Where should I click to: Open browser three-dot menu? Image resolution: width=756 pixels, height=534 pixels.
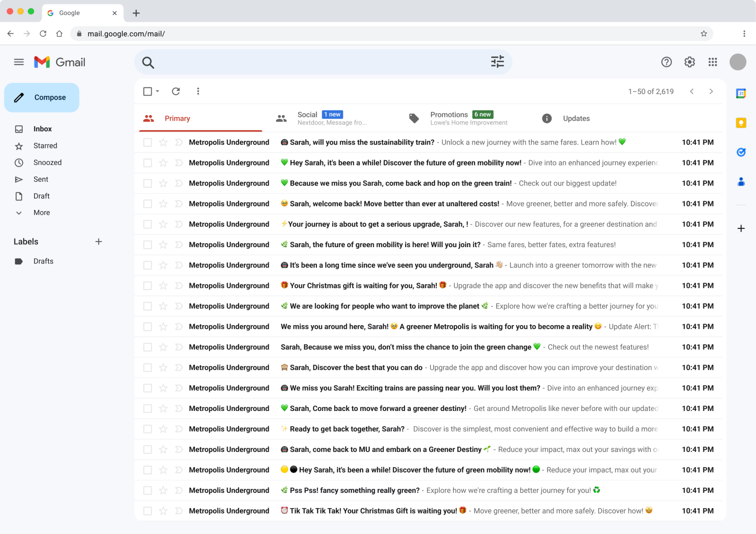(x=744, y=34)
